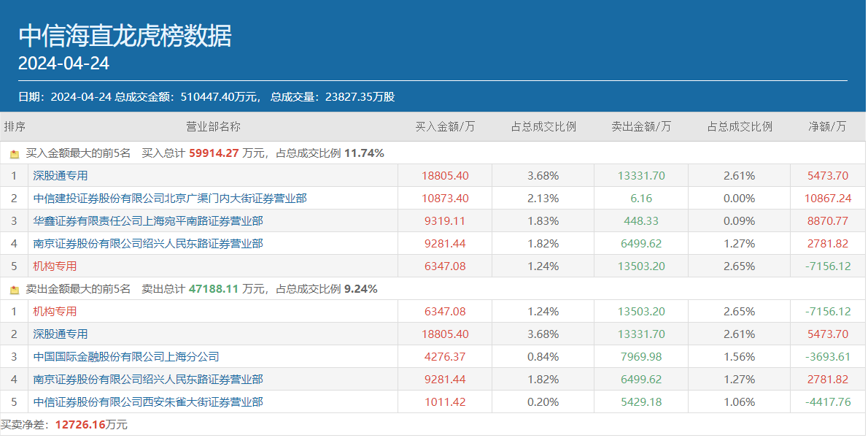The height and width of the screenshot is (438, 868).
Task: Click the 买入金额/万 column header
Action: (x=445, y=127)
